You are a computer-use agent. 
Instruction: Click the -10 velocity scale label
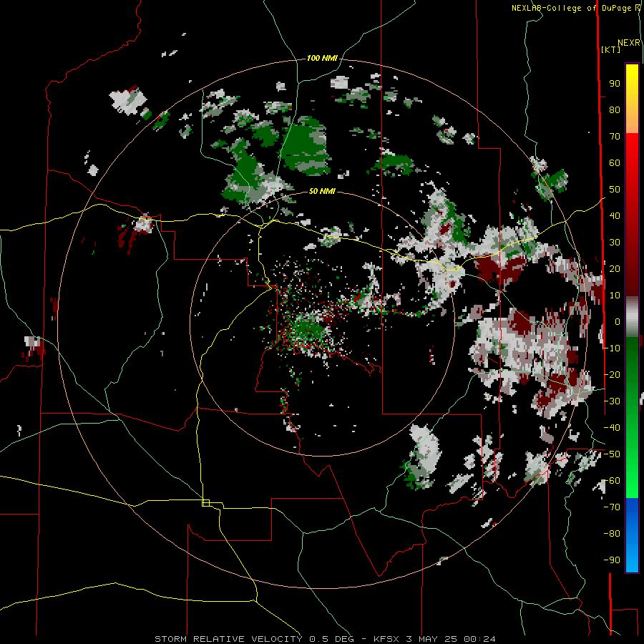tap(612, 348)
